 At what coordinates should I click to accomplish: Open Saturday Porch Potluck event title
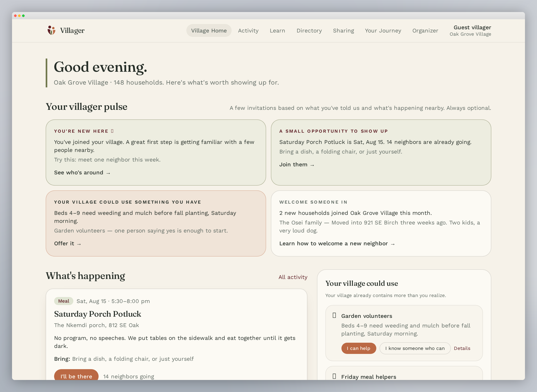click(x=98, y=314)
